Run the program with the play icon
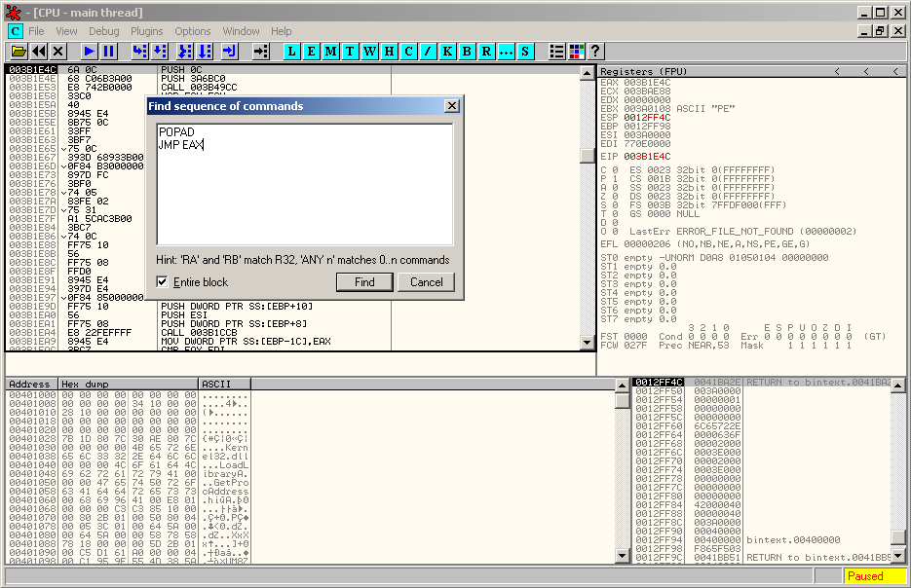 coord(89,51)
